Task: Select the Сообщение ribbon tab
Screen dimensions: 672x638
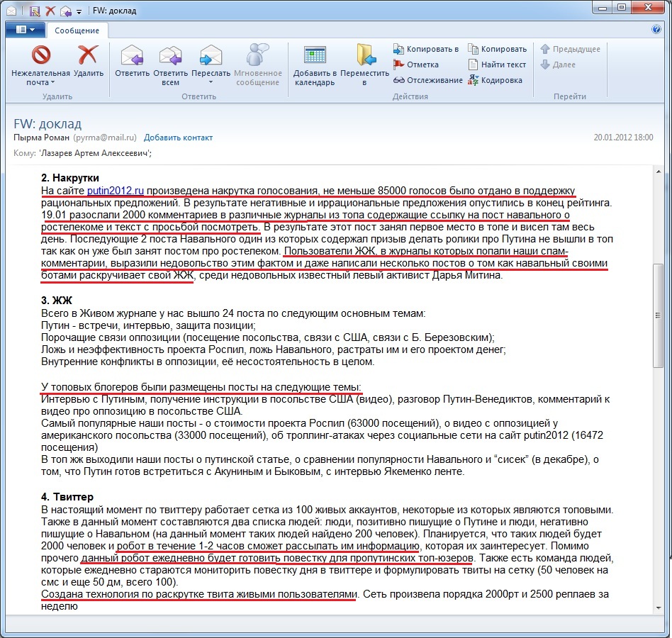Action: [77, 30]
